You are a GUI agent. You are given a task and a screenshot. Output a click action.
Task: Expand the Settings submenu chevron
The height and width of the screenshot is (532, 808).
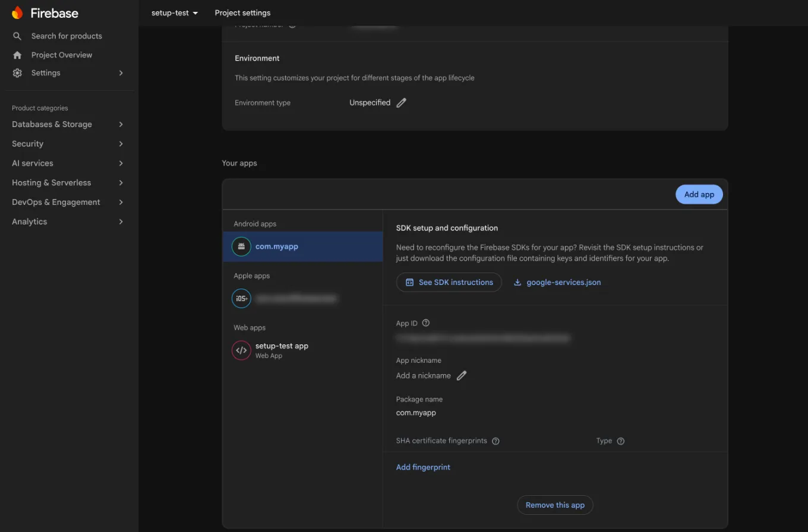click(121, 73)
